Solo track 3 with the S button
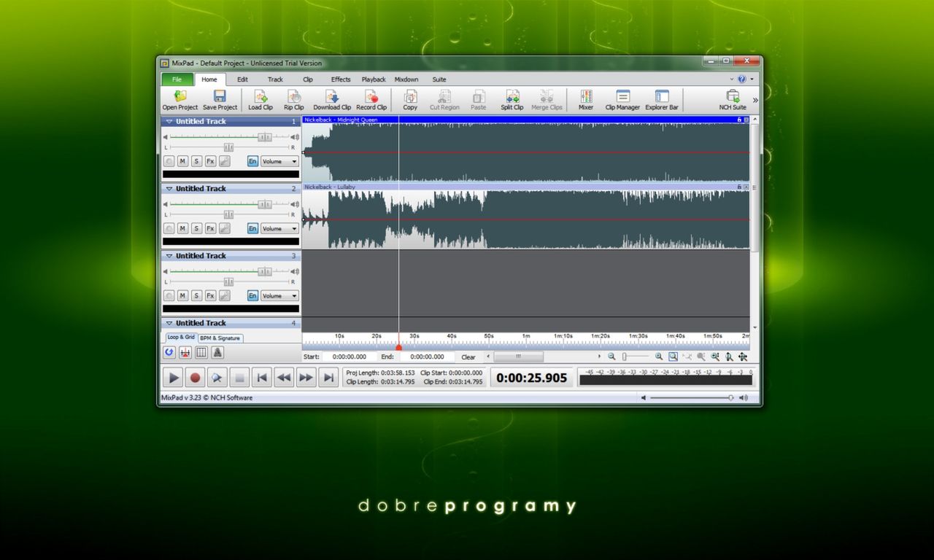This screenshot has width=934, height=560. click(x=196, y=295)
